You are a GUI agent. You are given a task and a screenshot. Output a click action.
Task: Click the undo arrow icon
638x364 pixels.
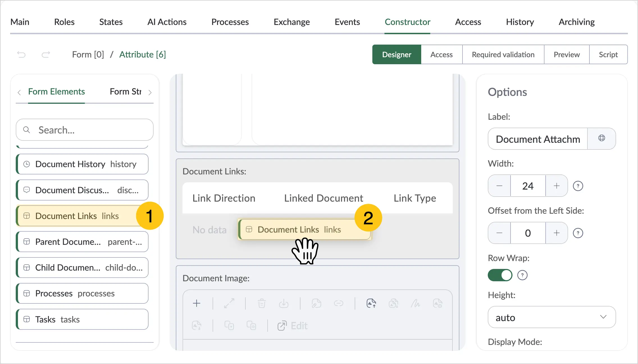[21, 54]
